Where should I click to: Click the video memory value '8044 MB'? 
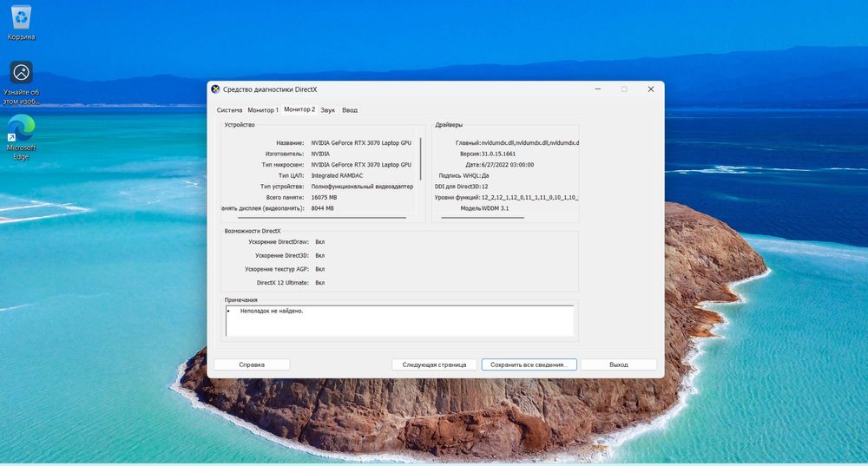coord(322,208)
